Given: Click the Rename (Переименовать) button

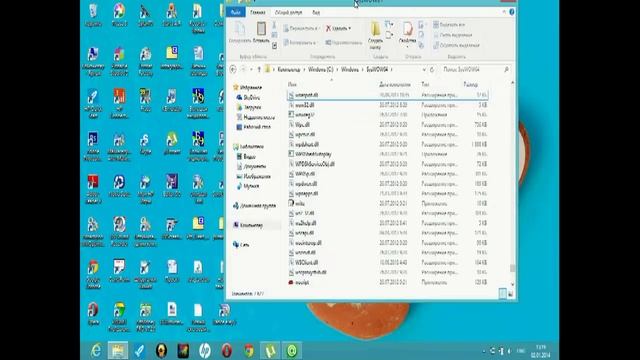Looking at the screenshot, I should coord(344,42).
